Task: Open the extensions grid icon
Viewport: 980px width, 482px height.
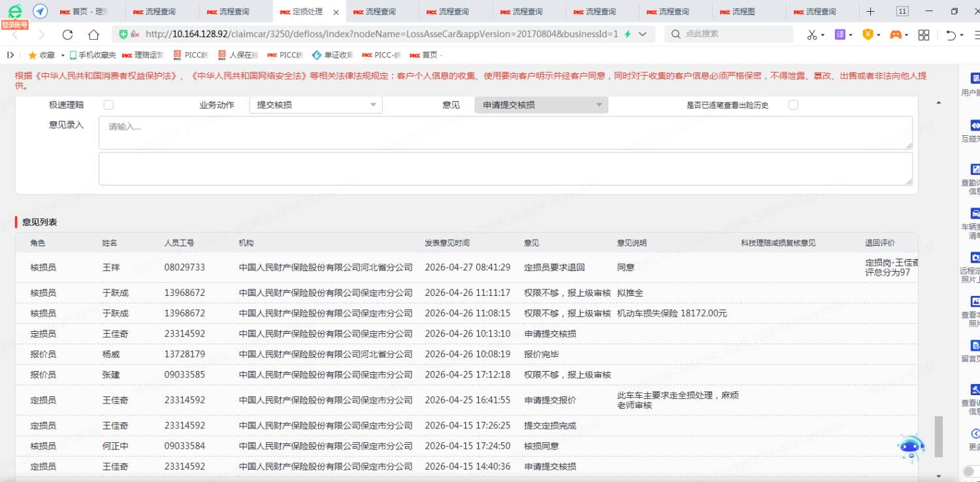Action: (x=924, y=35)
